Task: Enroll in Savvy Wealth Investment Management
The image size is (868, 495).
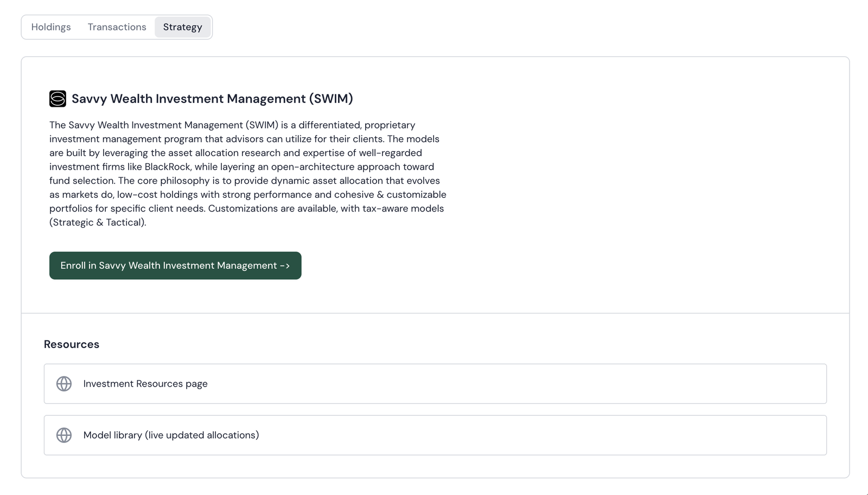Action: (175, 266)
